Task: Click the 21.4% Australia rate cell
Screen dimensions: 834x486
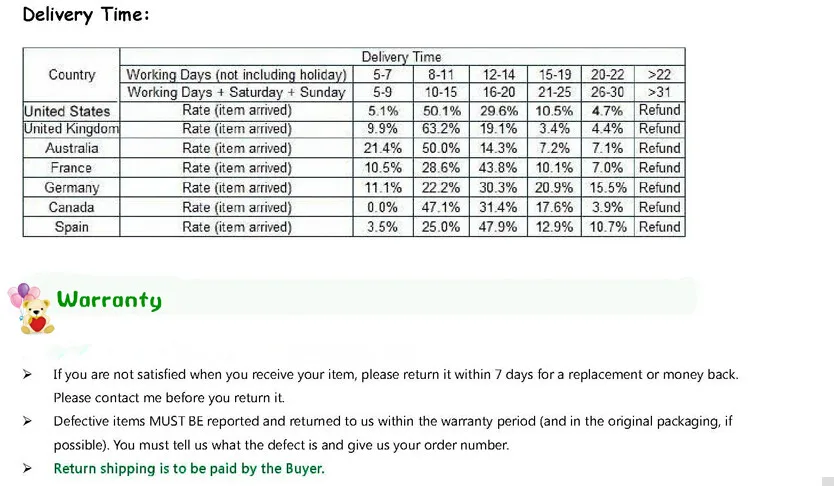Action: click(382, 148)
